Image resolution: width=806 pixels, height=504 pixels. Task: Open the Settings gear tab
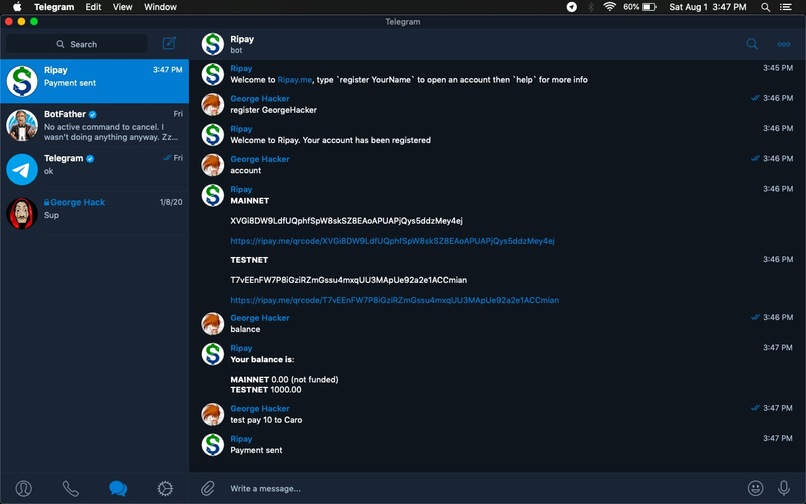(x=165, y=488)
